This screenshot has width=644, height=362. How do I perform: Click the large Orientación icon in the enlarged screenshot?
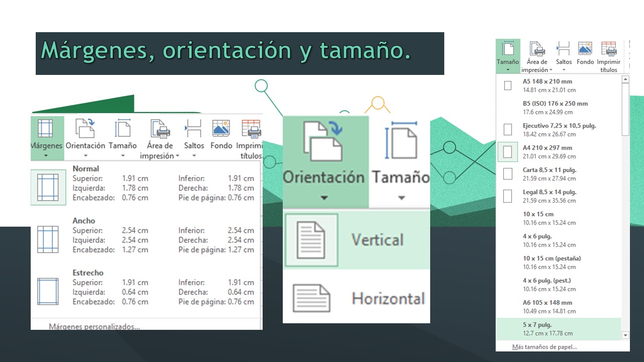click(324, 141)
